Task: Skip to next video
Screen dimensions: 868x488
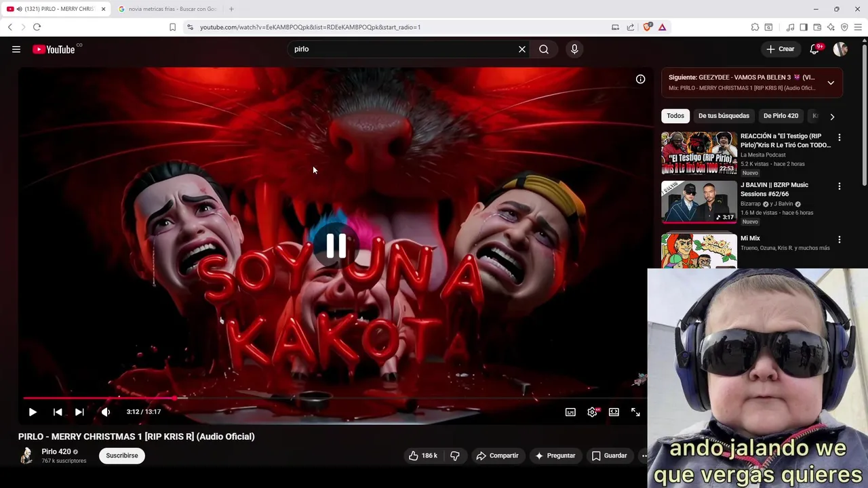Action: click(x=79, y=411)
